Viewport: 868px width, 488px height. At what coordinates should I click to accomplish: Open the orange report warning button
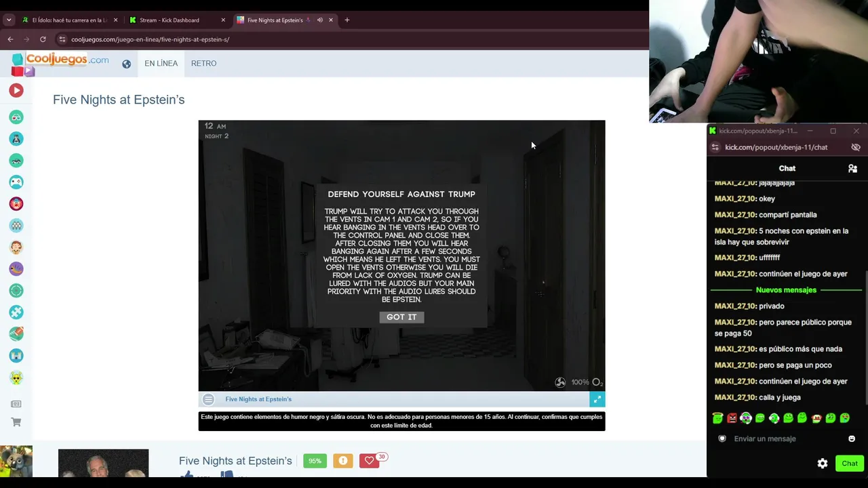coord(342,461)
